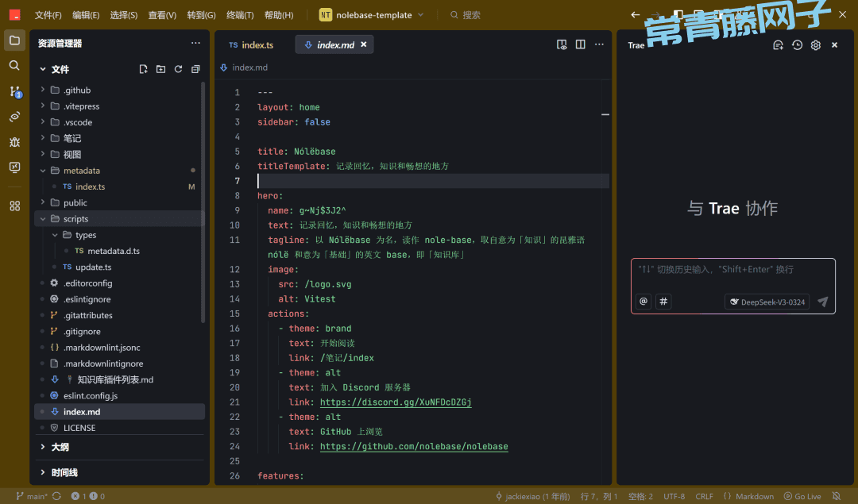Refresh the file explorer
The height and width of the screenshot is (504, 858).
(x=179, y=69)
